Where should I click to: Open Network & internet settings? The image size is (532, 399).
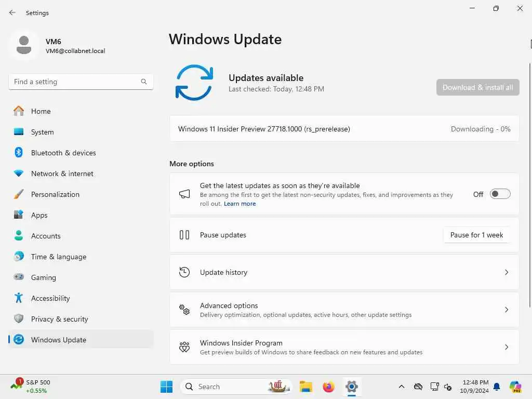(81, 174)
